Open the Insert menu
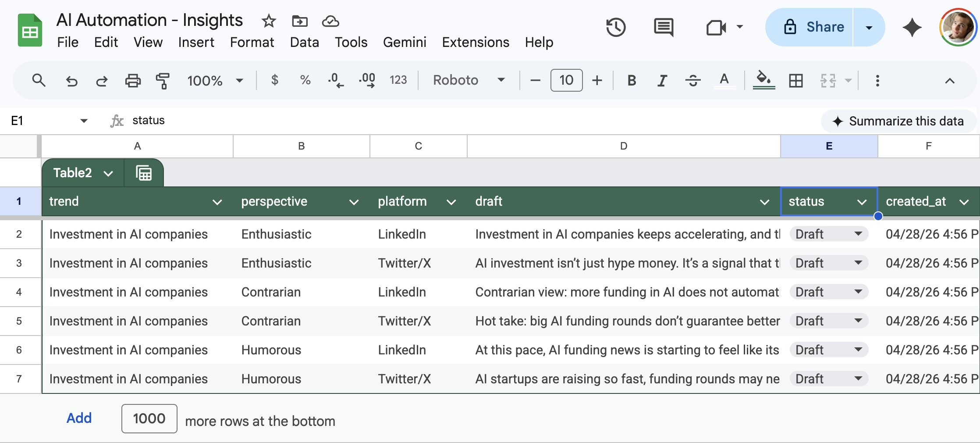 pos(196,42)
